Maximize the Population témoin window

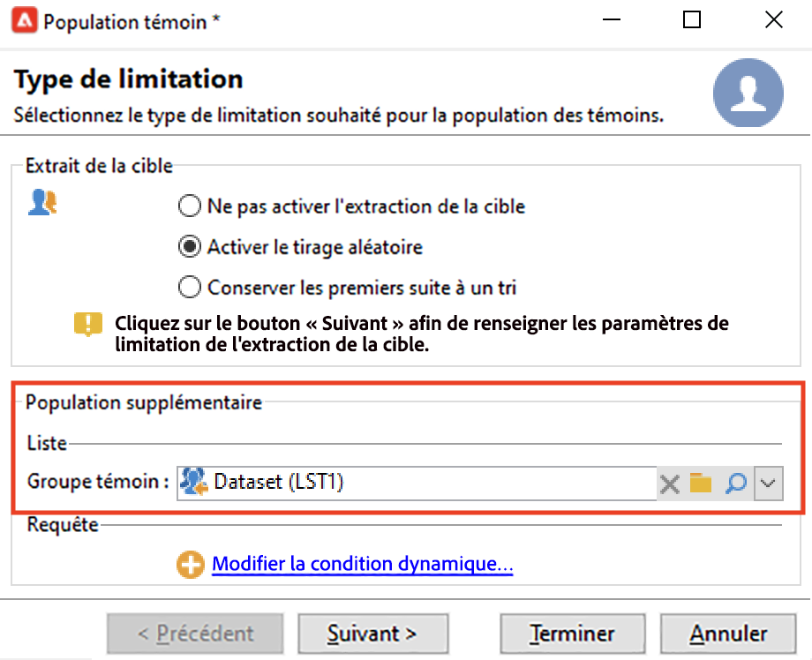[692, 20]
